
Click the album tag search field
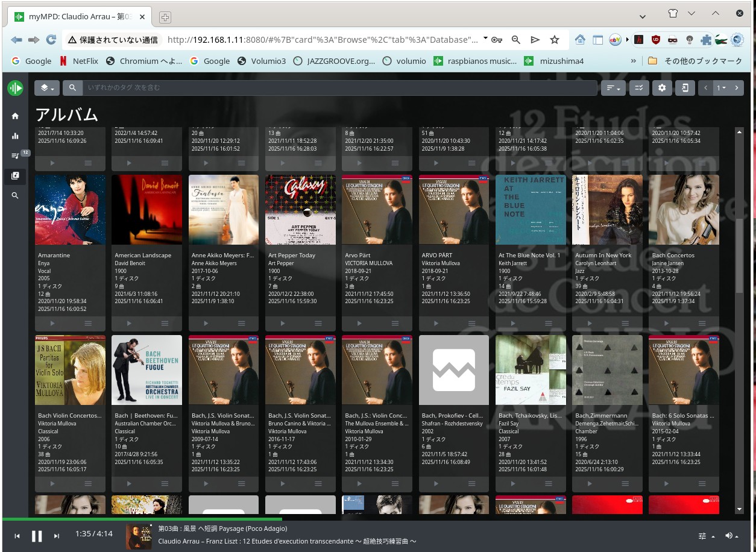click(338, 88)
